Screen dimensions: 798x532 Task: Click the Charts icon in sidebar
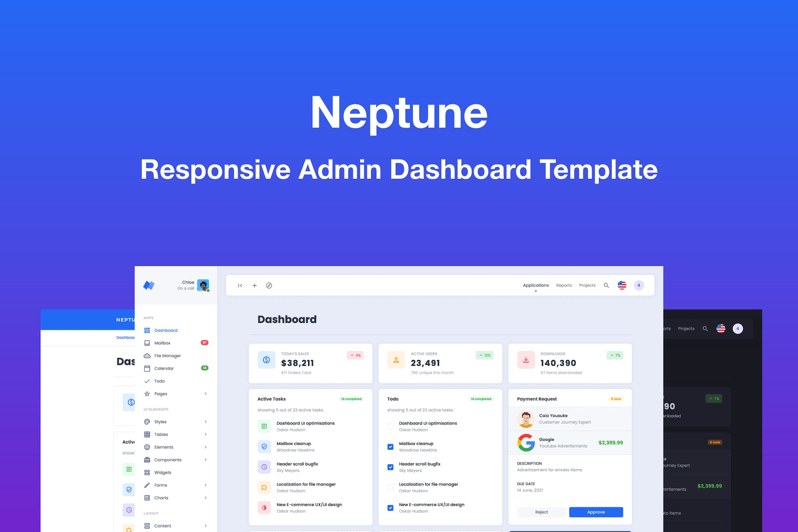147,498
